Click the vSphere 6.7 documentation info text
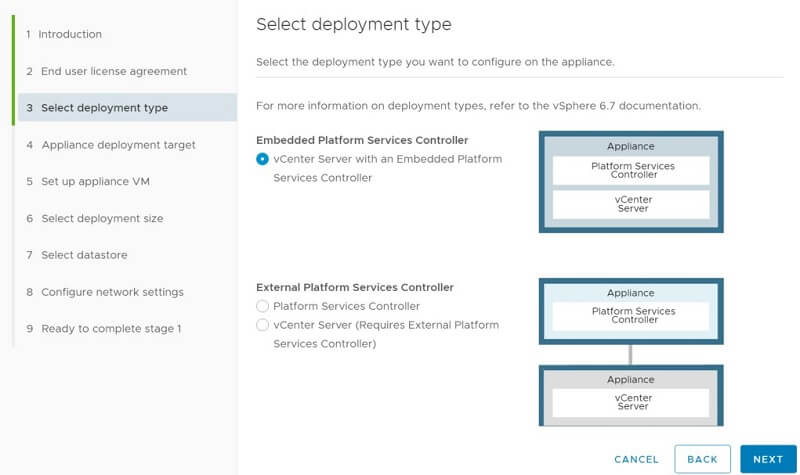Viewport: 800px width, 475px height. click(x=478, y=105)
